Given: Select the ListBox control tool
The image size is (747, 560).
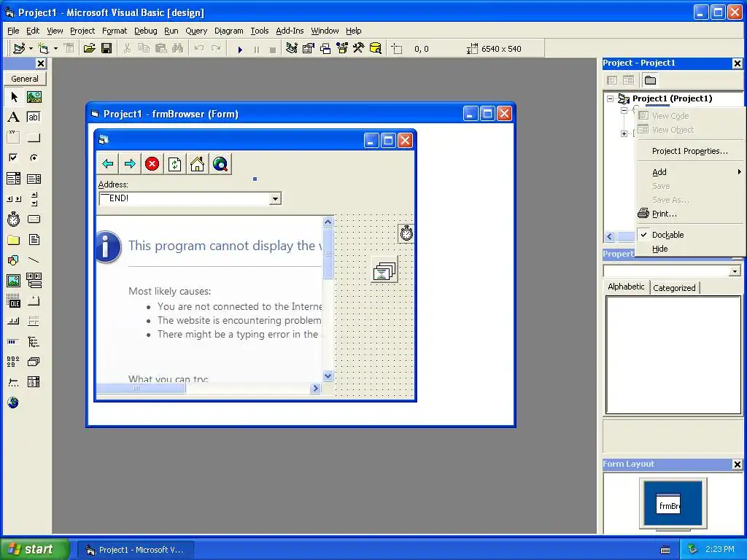Looking at the screenshot, I should (x=34, y=179).
